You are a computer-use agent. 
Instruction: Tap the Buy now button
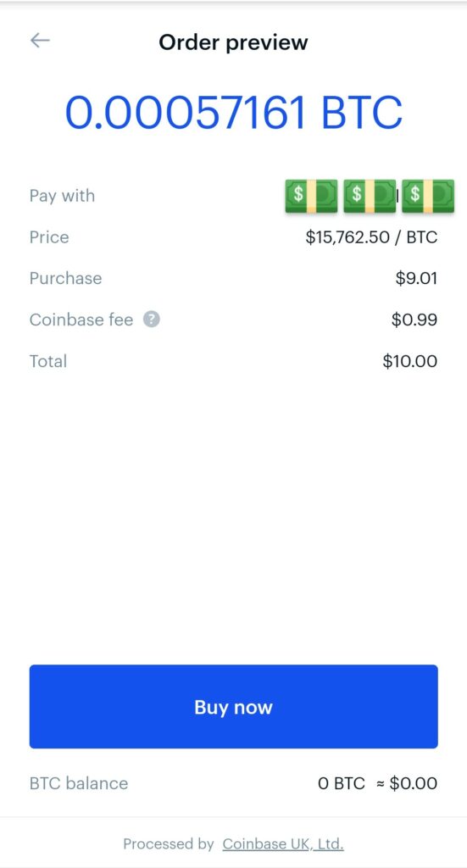[234, 707]
